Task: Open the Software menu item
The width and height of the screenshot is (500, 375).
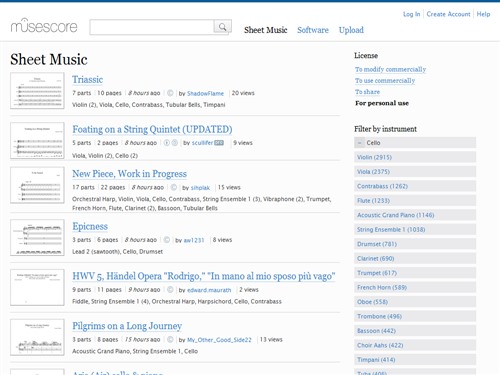Action: (313, 30)
